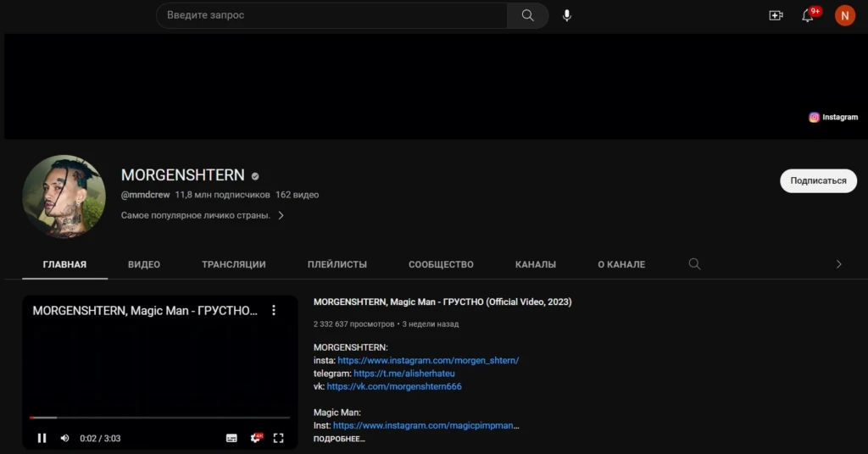The image size is (868, 454).
Task: Activate voice search microphone
Action: pyautogui.click(x=567, y=15)
